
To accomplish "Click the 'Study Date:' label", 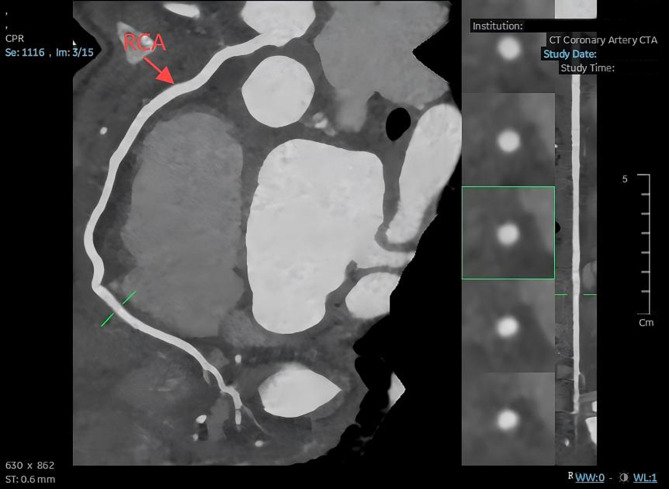I will (570, 54).
